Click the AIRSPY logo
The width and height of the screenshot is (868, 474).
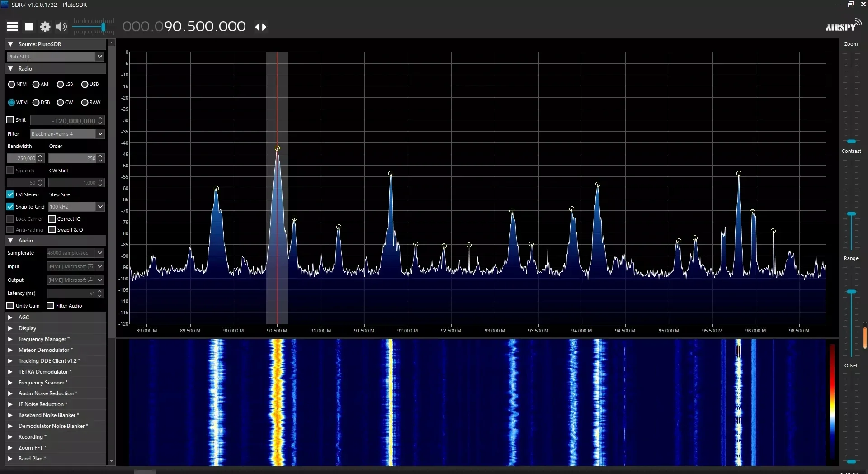[x=844, y=26]
